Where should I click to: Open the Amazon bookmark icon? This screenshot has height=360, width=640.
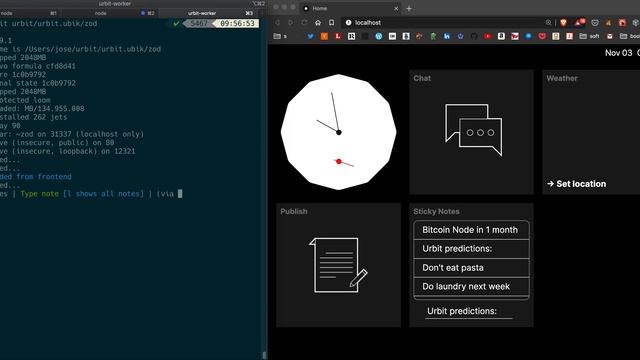click(x=501, y=36)
